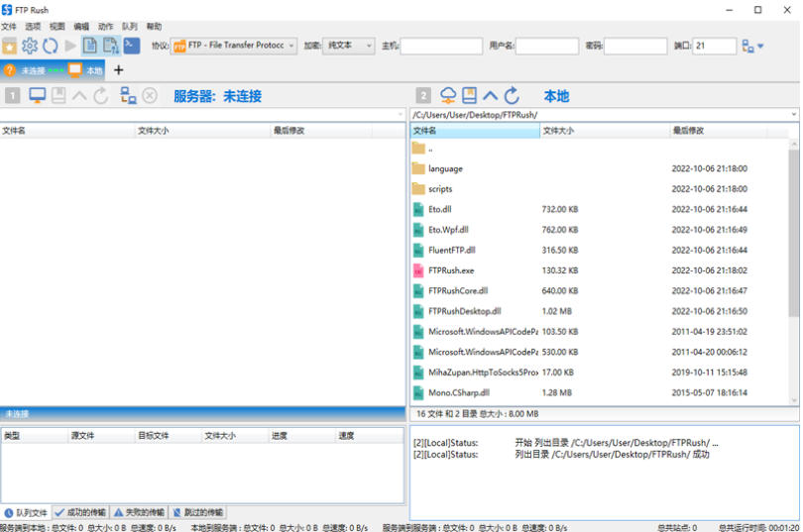
Task: Switch to the 成功的传输 tab
Action: (x=81, y=513)
